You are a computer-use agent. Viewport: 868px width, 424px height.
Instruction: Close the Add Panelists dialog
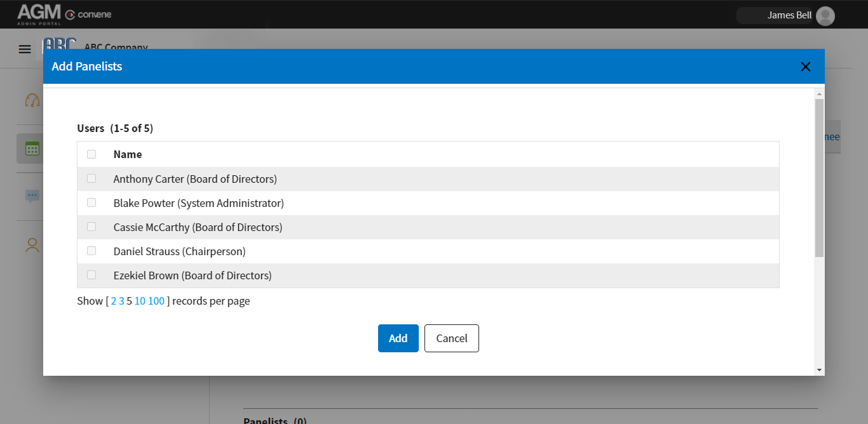805,66
